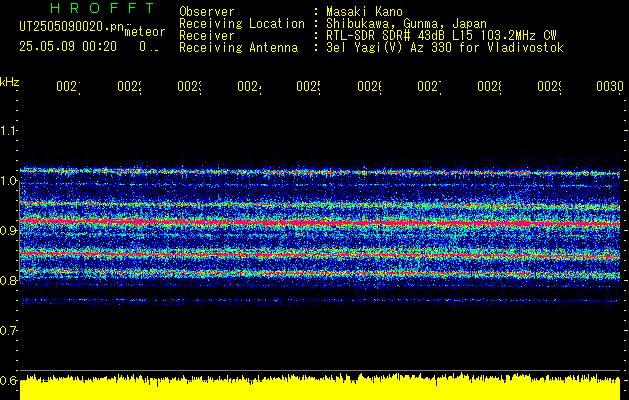Click the 0.8 kHz axis label
The image size is (629, 400).
[8, 280]
